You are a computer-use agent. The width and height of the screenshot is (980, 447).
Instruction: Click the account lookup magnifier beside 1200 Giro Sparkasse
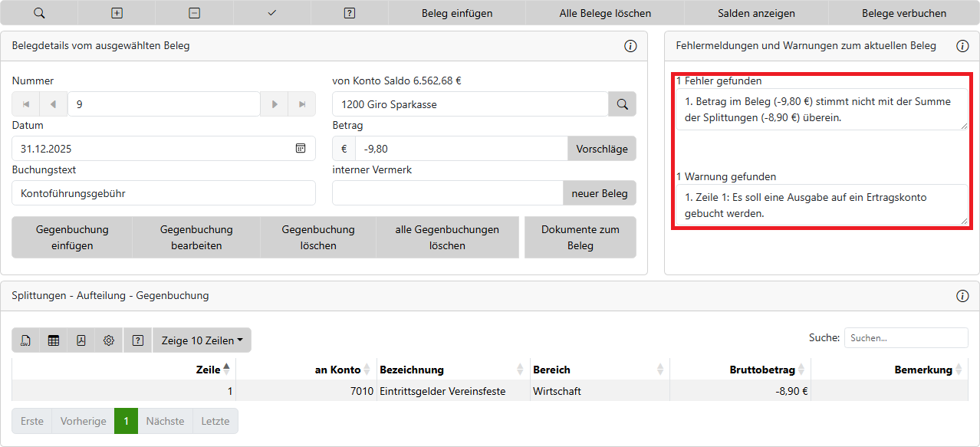(622, 104)
